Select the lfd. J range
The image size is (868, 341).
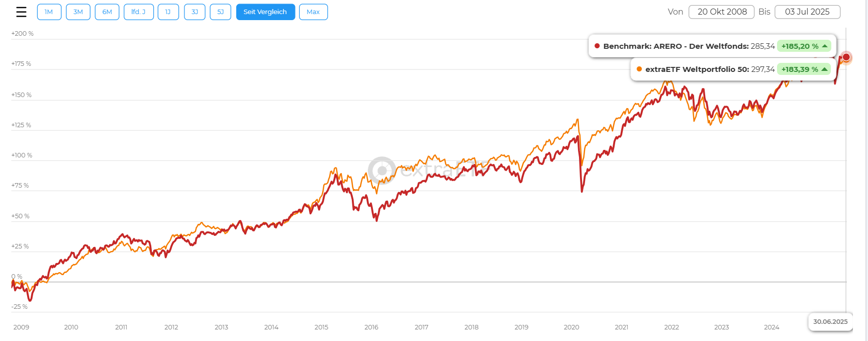(138, 12)
